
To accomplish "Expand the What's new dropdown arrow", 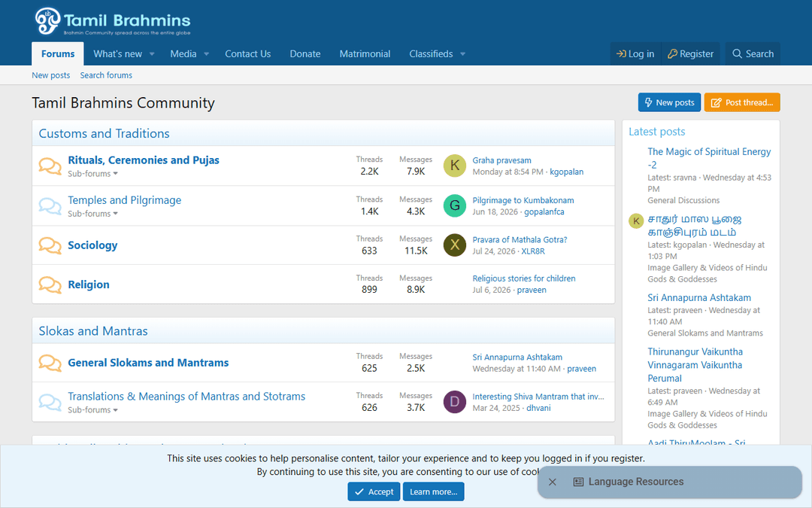I will [152, 54].
